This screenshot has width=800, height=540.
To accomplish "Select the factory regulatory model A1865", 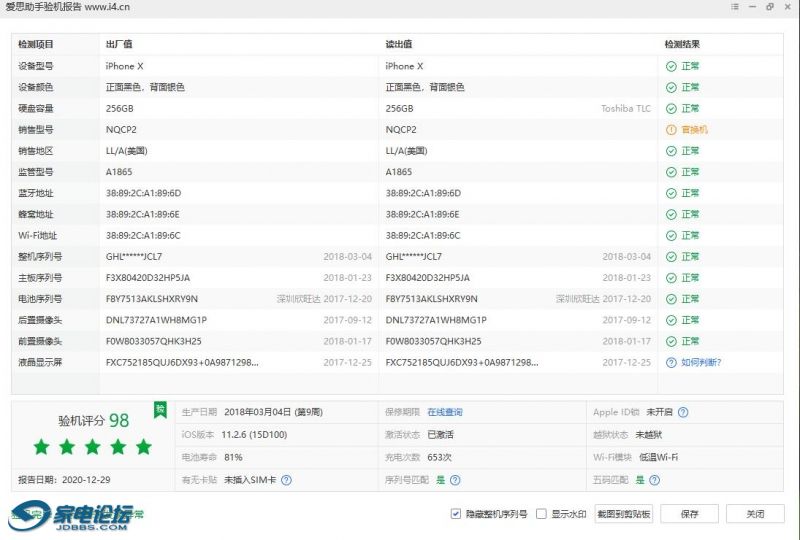I will 119,172.
